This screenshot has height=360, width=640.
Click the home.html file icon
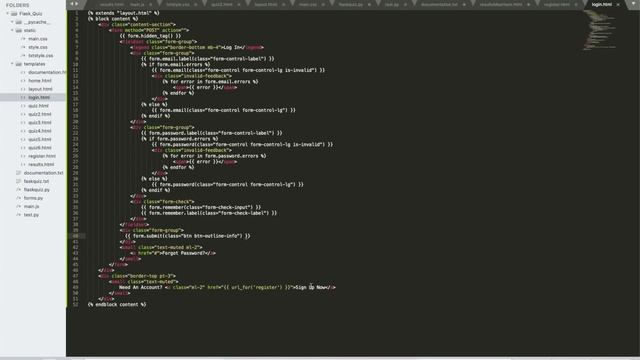pos(23,81)
